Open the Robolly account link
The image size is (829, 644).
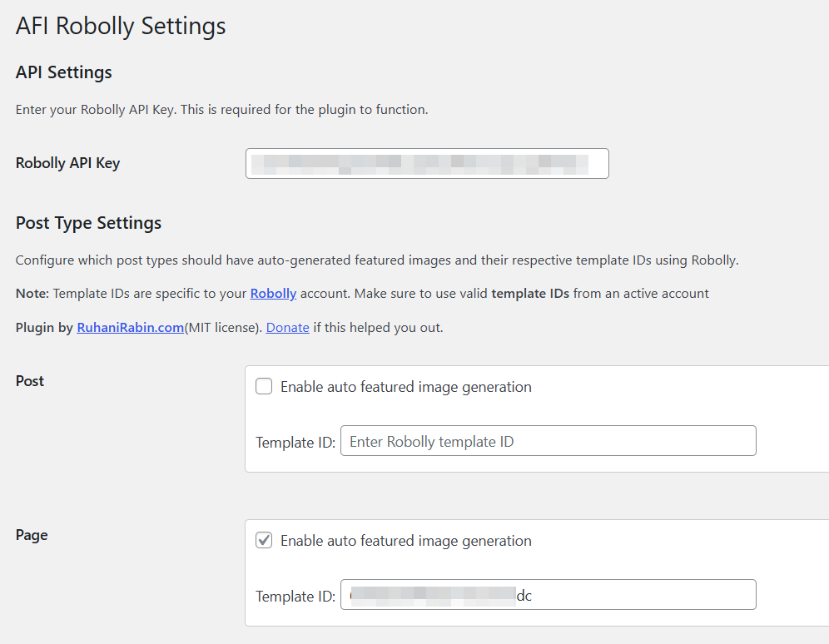tap(273, 294)
